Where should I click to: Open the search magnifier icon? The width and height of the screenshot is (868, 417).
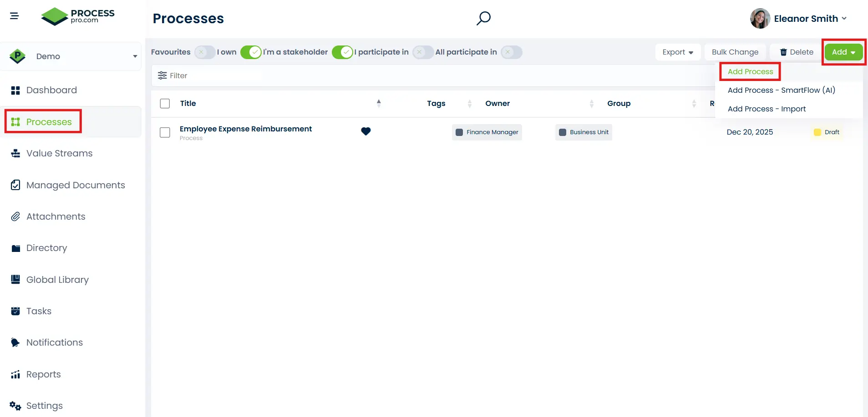pos(483,18)
